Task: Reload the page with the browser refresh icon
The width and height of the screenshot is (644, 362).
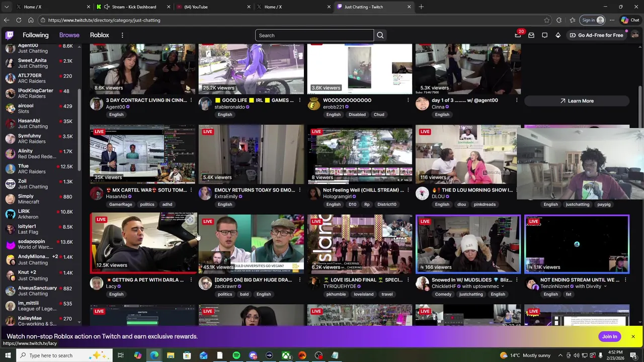Action: click(x=19, y=20)
